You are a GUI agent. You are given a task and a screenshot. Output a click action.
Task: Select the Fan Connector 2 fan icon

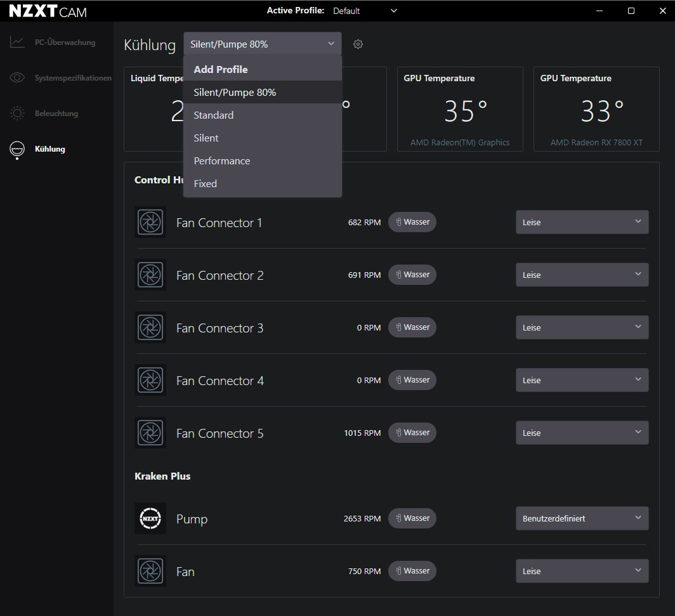(150, 275)
